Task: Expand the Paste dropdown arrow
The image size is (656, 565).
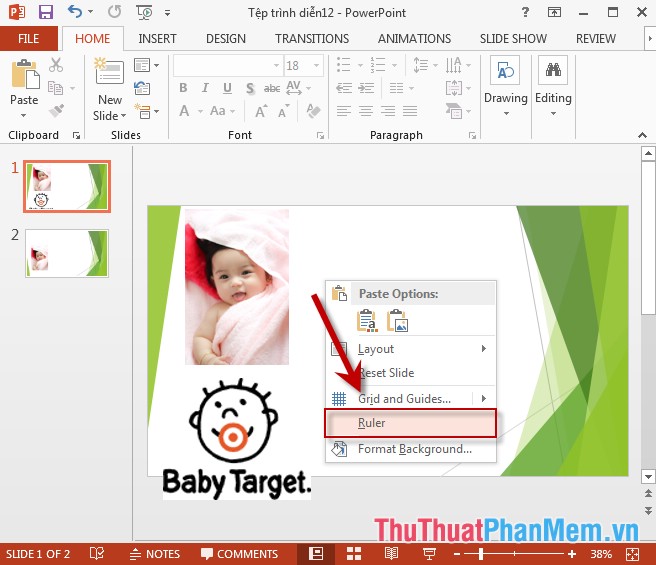Action: tap(23, 115)
